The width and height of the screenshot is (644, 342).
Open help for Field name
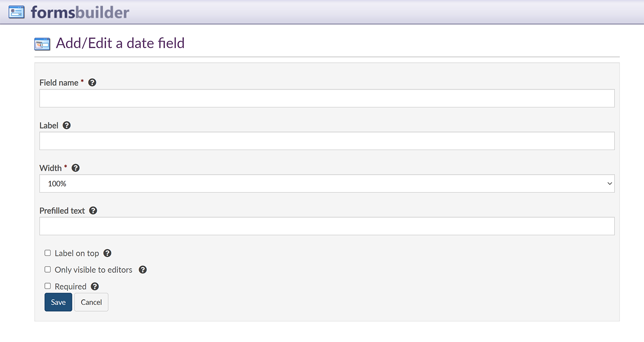(92, 82)
